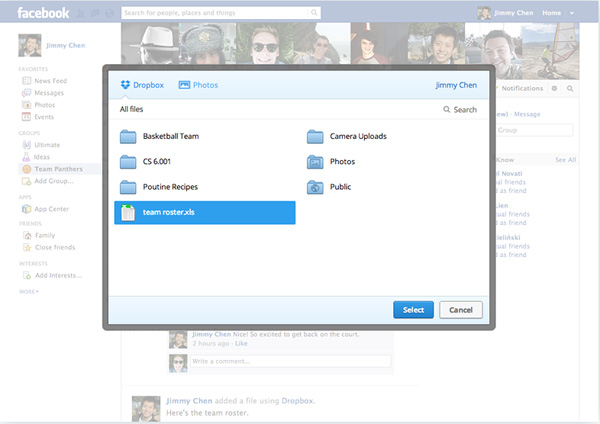Open the Ultimate group icon in sidebar
Viewport: 600px width, 424px height.
point(26,145)
